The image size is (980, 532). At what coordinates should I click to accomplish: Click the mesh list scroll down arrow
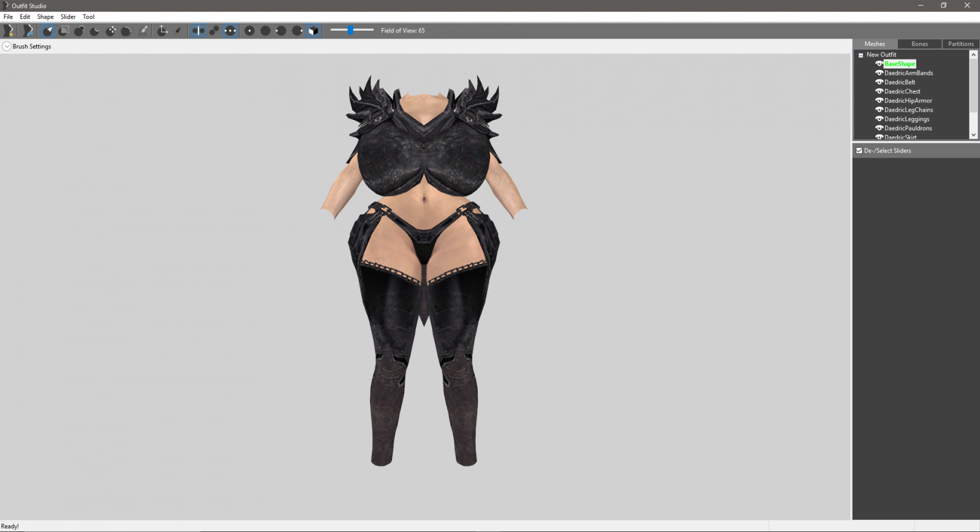point(973,135)
